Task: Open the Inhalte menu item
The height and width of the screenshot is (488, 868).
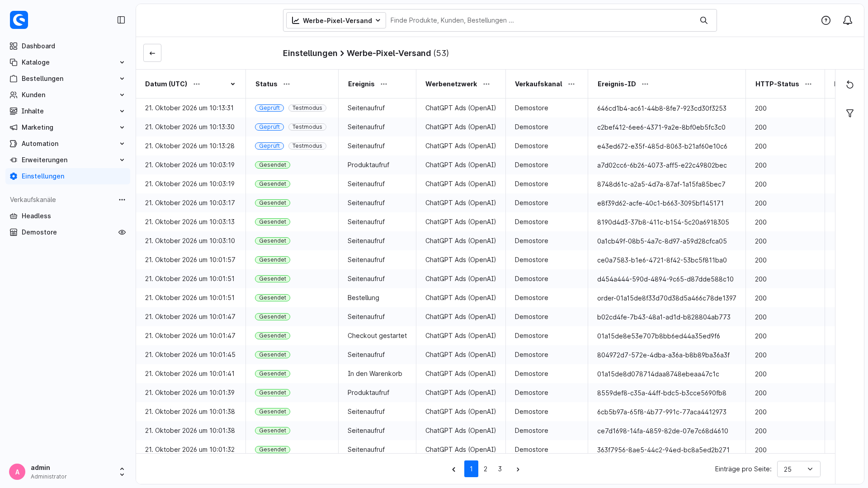Action: [x=68, y=111]
